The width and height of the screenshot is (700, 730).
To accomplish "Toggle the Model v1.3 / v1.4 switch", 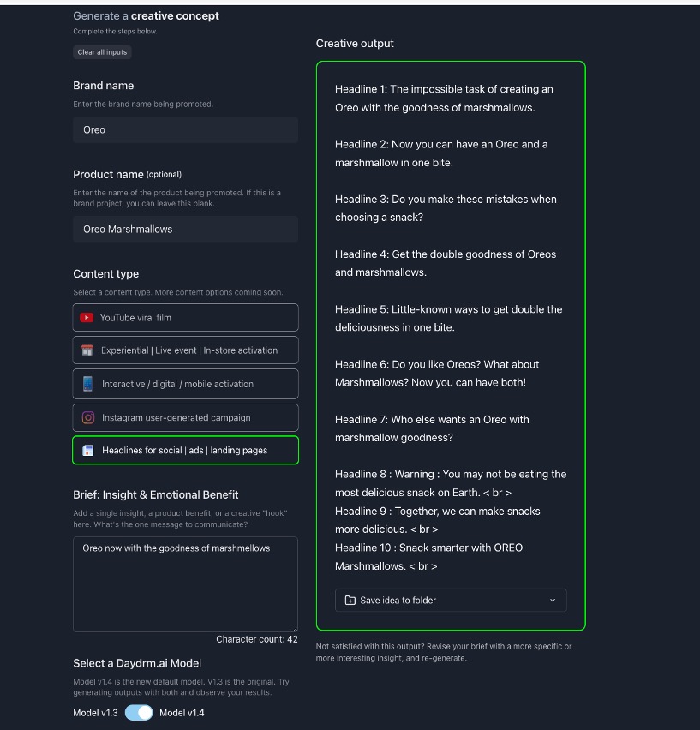I will click(x=139, y=713).
